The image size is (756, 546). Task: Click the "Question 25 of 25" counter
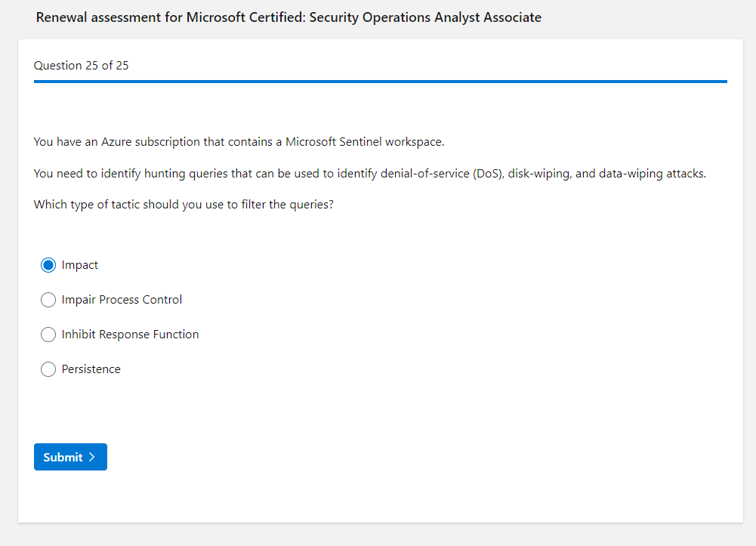(81, 66)
